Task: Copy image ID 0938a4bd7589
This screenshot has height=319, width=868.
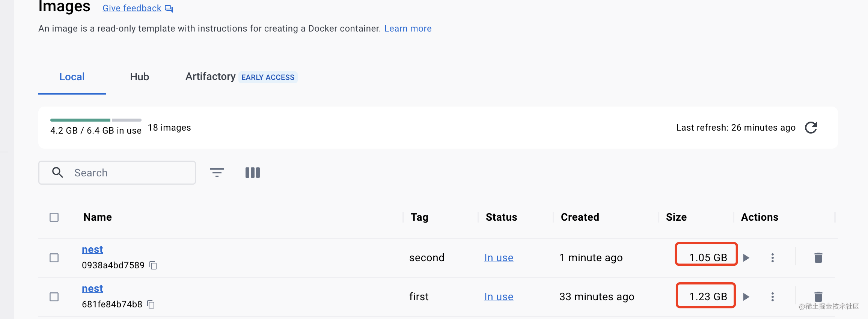Action: tap(153, 265)
